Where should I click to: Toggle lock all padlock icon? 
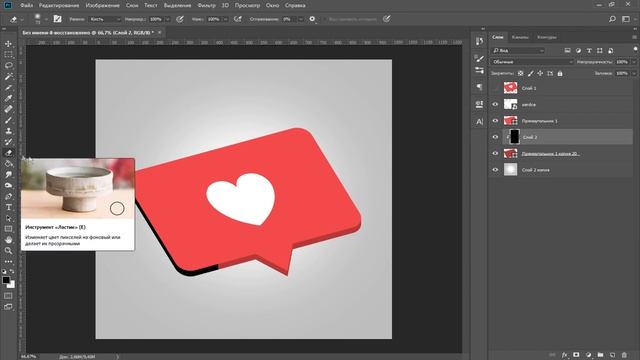[x=560, y=73]
